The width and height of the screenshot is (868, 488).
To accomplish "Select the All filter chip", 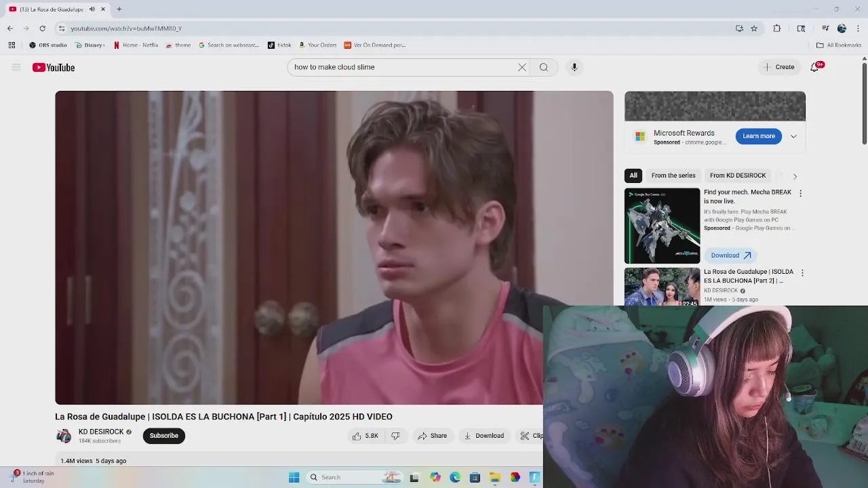I will pyautogui.click(x=633, y=176).
